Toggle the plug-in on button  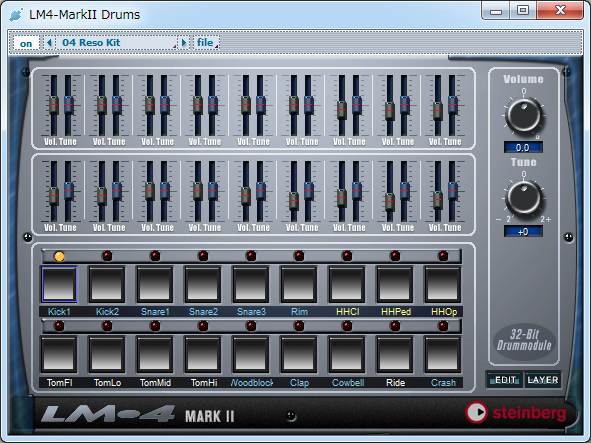26,43
